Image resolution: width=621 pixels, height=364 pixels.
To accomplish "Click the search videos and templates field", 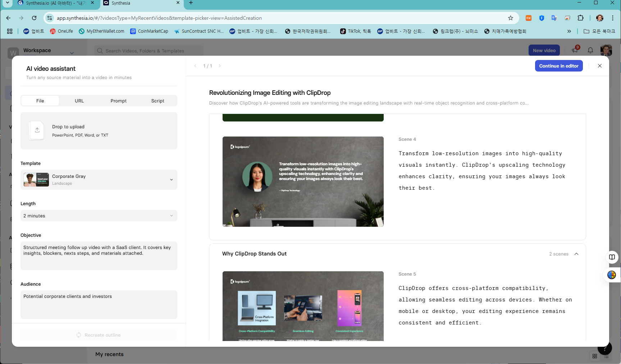I will coord(149,51).
